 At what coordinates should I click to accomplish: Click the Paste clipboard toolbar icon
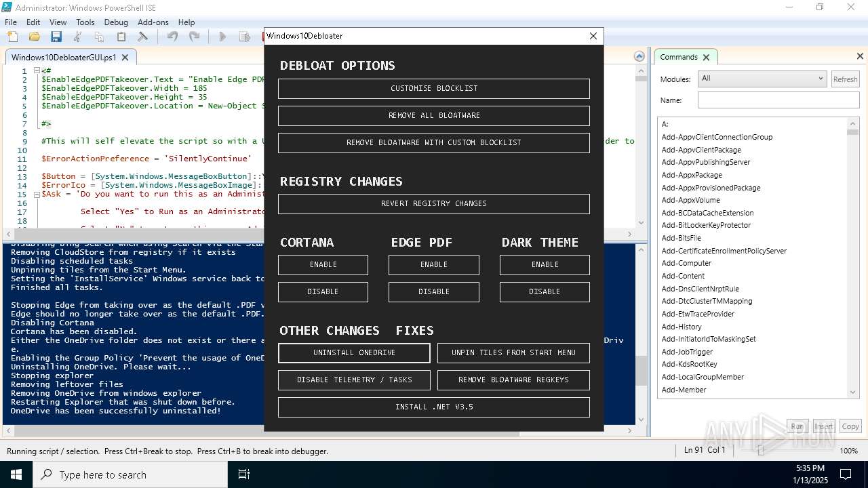point(121,37)
